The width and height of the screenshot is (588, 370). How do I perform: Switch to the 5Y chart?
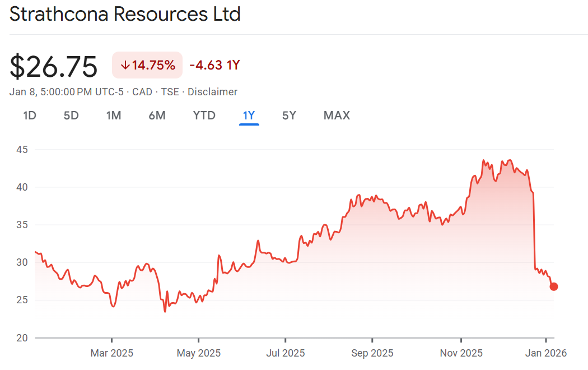click(289, 115)
